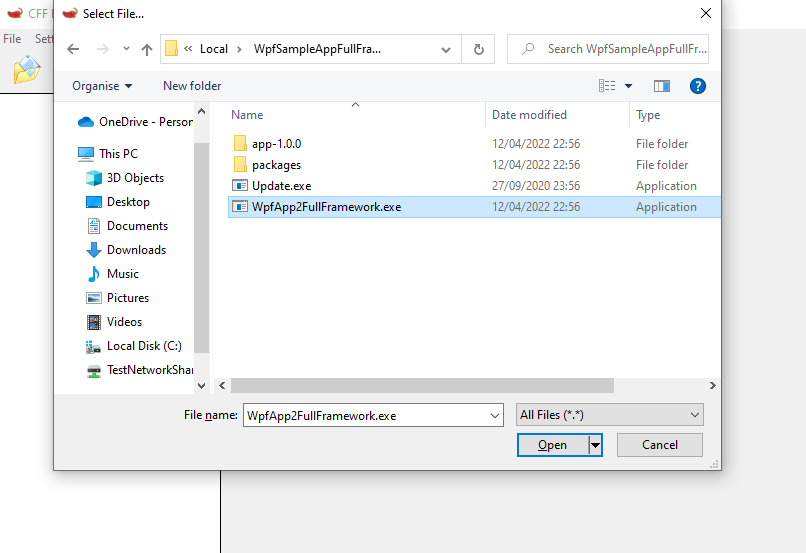Image resolution: width=806 pixels, height=553 pixels.
Task: Refresh the current folder view
Action: (x=478, y=49)
